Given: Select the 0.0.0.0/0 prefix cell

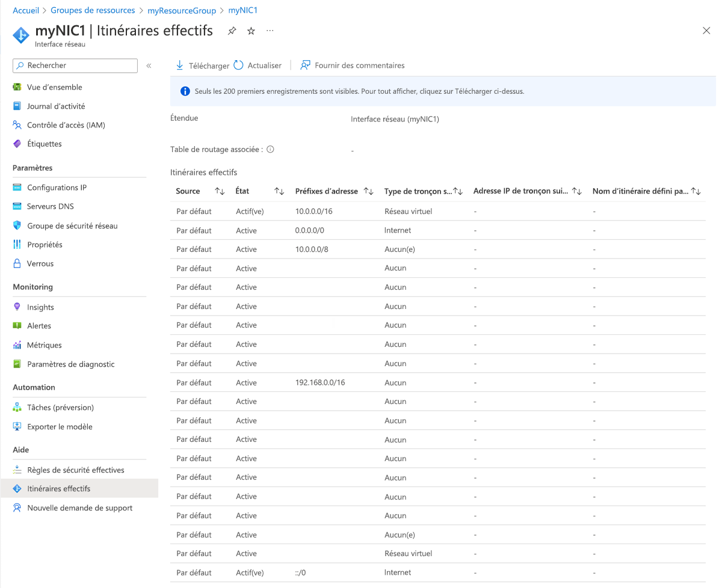Looking at the screenshot, I should [x=310, y=230].
